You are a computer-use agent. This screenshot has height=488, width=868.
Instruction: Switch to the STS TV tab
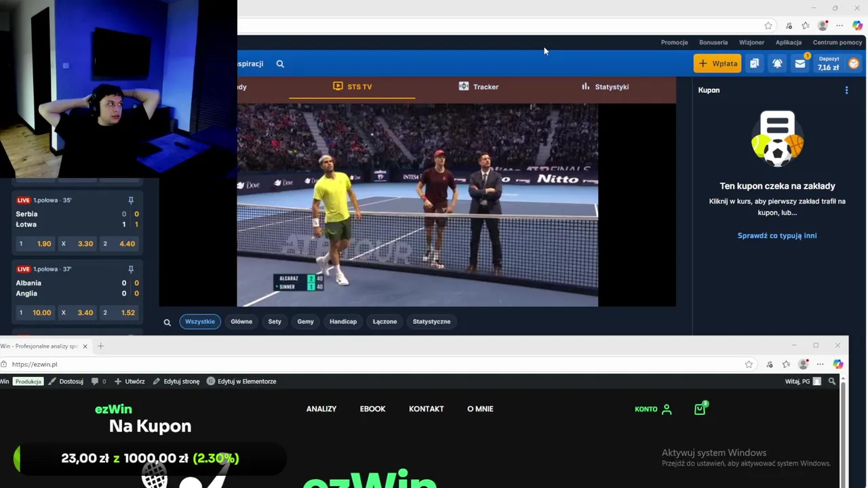(x=353, y=87)
